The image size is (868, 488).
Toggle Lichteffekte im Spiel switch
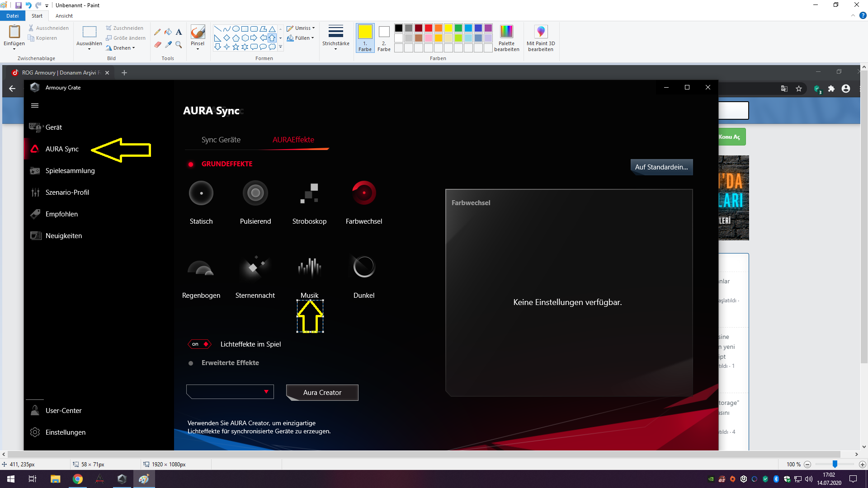click(199, 344)
